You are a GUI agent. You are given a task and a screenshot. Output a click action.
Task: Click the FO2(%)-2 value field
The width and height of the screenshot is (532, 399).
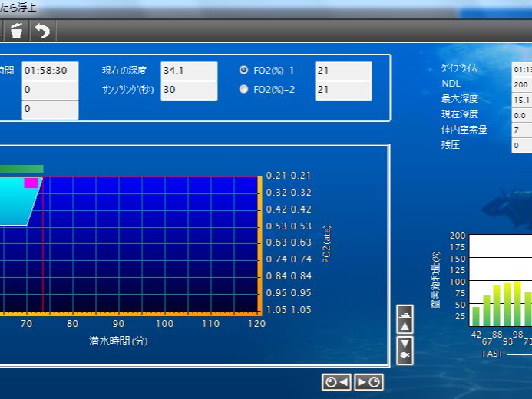tap(343, 90)
